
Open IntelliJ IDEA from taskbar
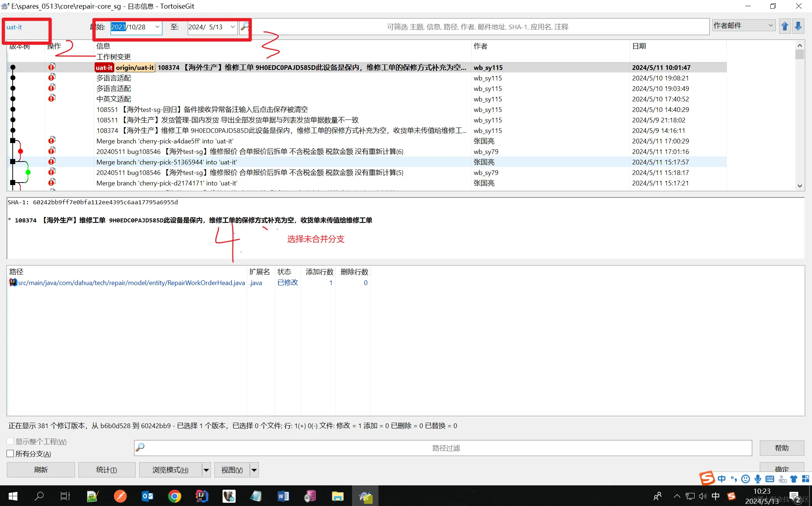point(202,496)
